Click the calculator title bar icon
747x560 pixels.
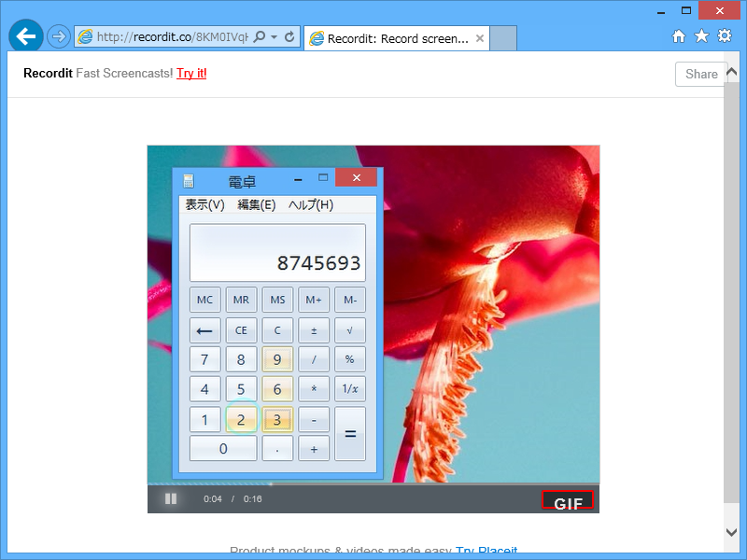pos(189,181)
